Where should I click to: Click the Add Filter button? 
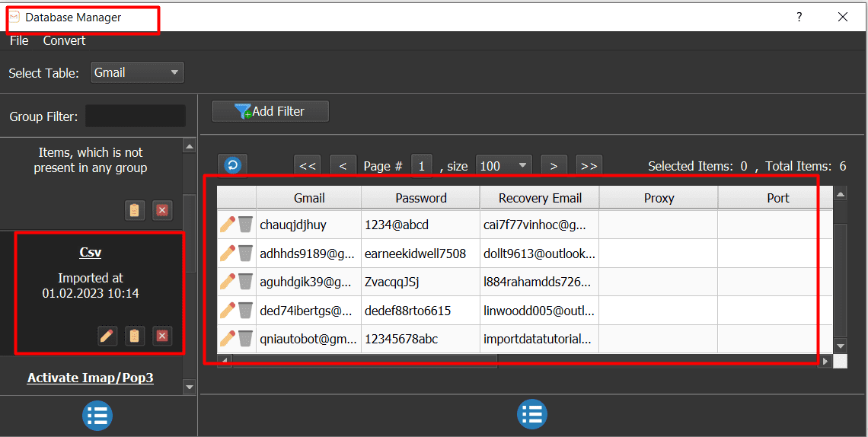point(270,111)
